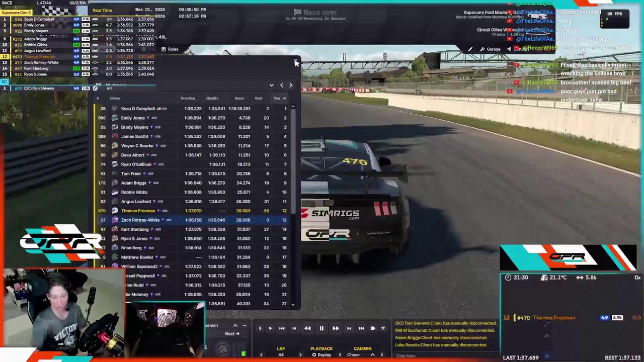Switch to next camera

point(382,355)
